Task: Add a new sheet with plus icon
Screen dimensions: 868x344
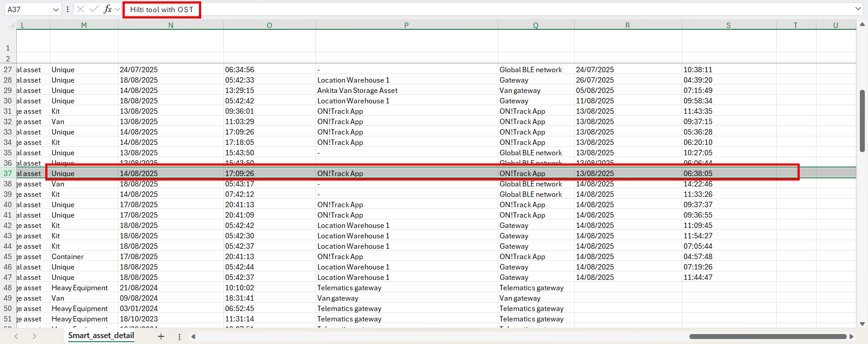Action: pos(161,336)
